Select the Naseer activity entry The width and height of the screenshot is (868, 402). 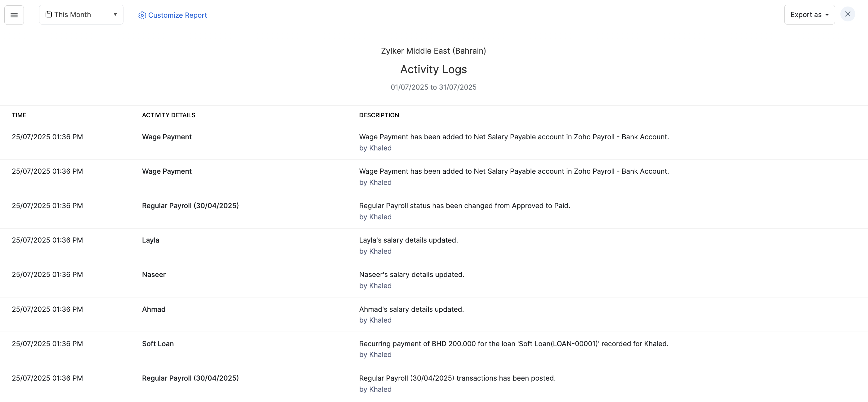click(x=154, y=274)
